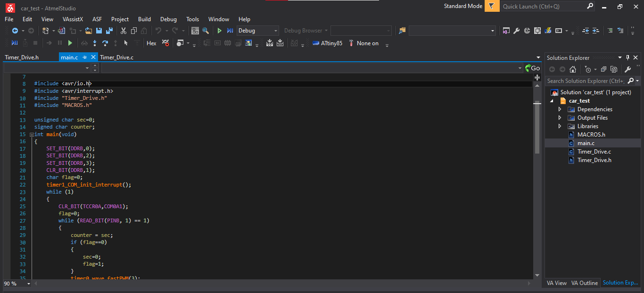Click the None on tool button

[x=363, y=43]
